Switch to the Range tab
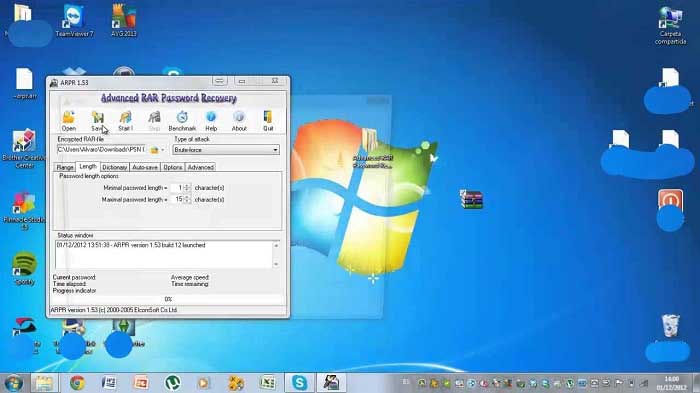Screen dimensions: 700x393 pyautogui.click(x=65, y=167)
